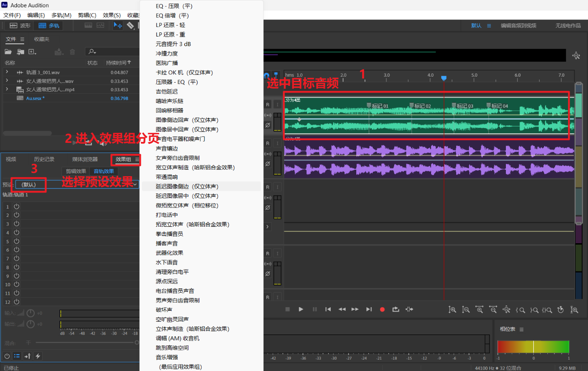The image size is (588, 371).
Task: Toggle power for effect slot 2
Action: click(16, 215)
